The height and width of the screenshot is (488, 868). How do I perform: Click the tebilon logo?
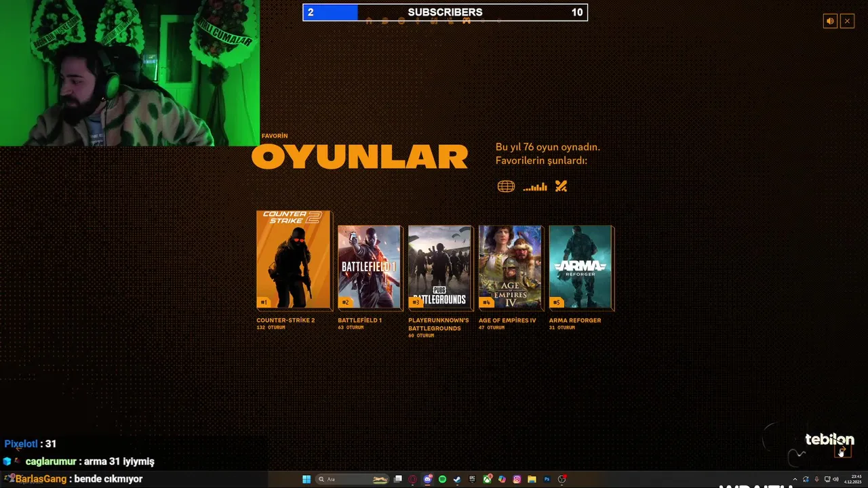pyautogui.click(x=829, y=440)
